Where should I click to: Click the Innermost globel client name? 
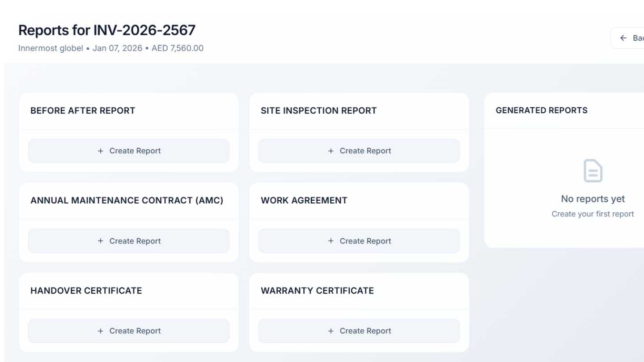pos(51,48)
